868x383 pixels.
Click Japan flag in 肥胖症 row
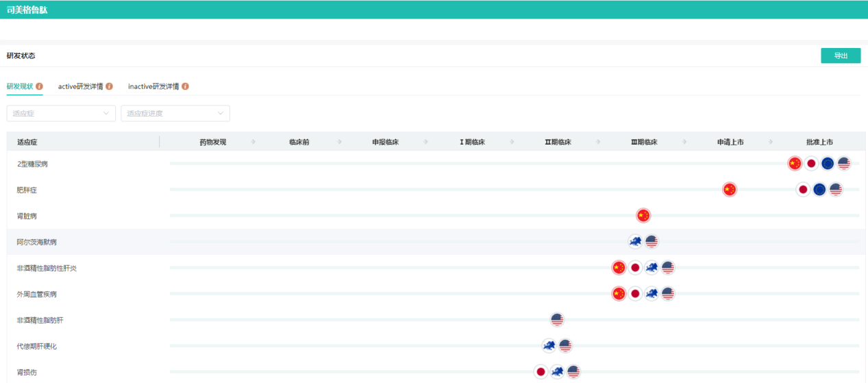click(x=803, y=189)
